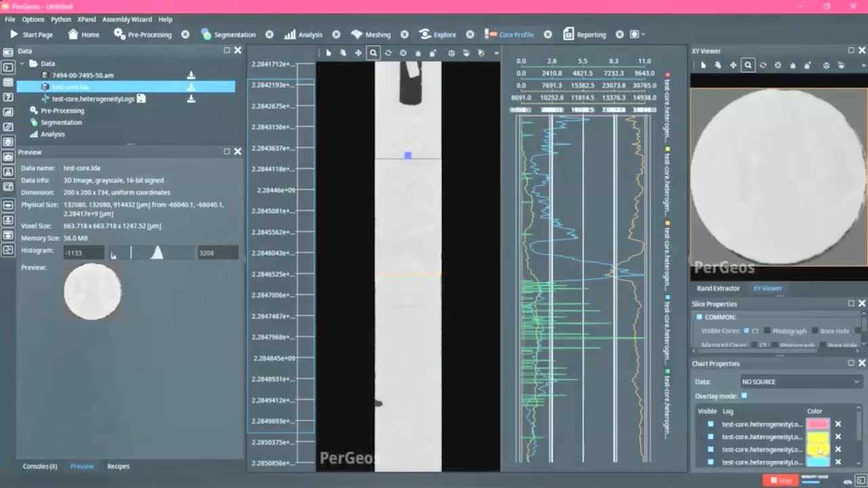Export the 7494-00-7495-50.am data file
The width and height of the screenshot is (868, 488).
click(191, 75)
